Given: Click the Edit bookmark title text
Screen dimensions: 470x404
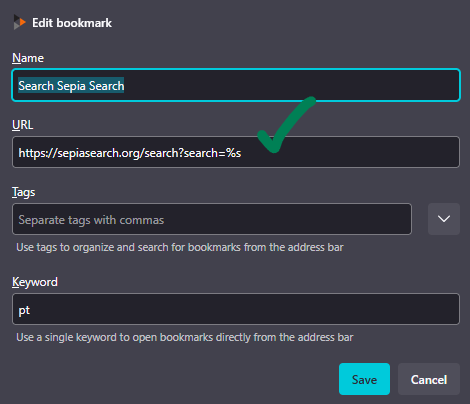Looking at the screenshot, I should click(72, 23).
